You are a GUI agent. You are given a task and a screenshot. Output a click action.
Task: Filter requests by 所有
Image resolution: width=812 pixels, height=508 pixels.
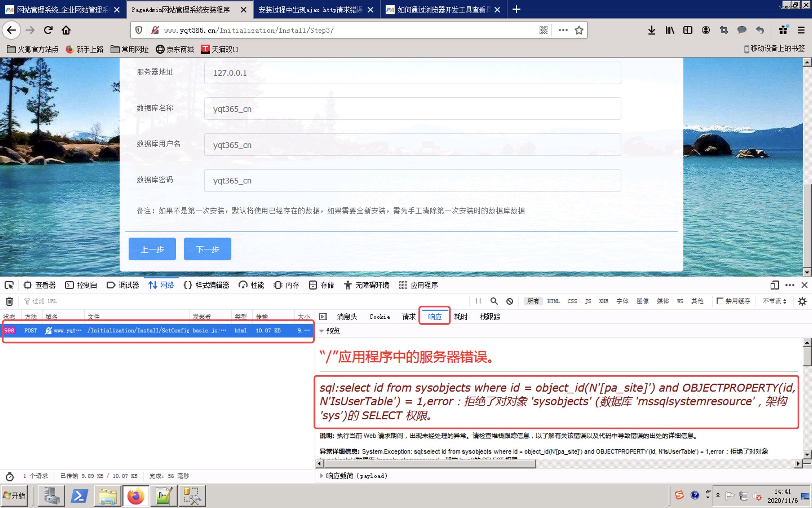point(533,301)
